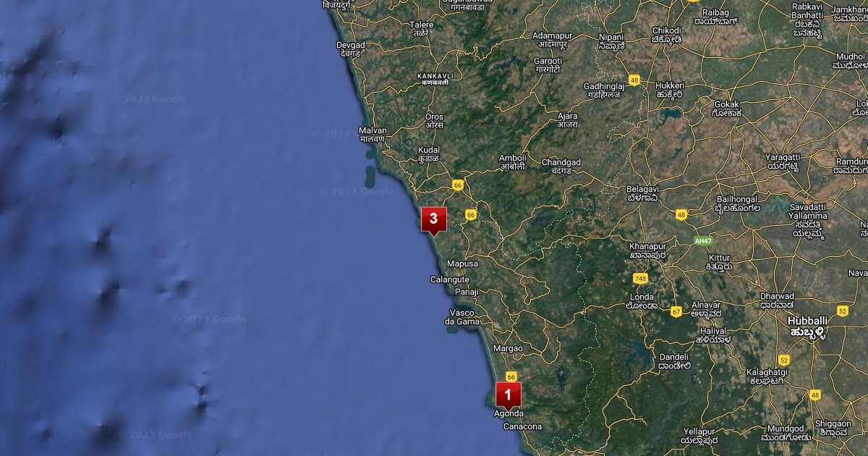
Task: Click the Talere label
Action: (422, 29)
